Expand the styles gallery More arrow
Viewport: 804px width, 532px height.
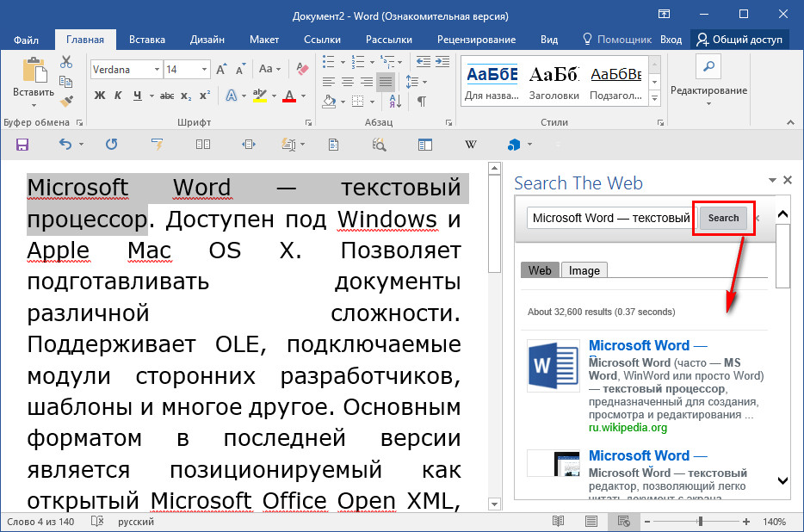(x=655, y=97)
